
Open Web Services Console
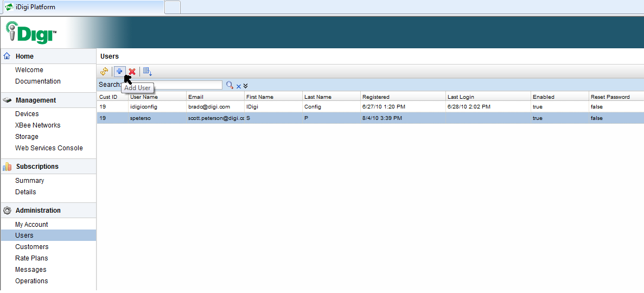click(x=49, y=148)
